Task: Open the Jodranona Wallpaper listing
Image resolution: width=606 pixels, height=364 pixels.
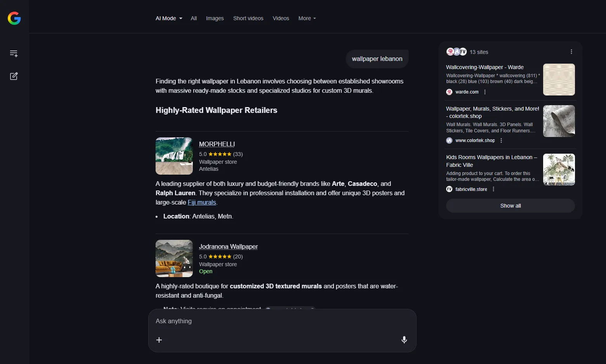Action: pos(228,246)
